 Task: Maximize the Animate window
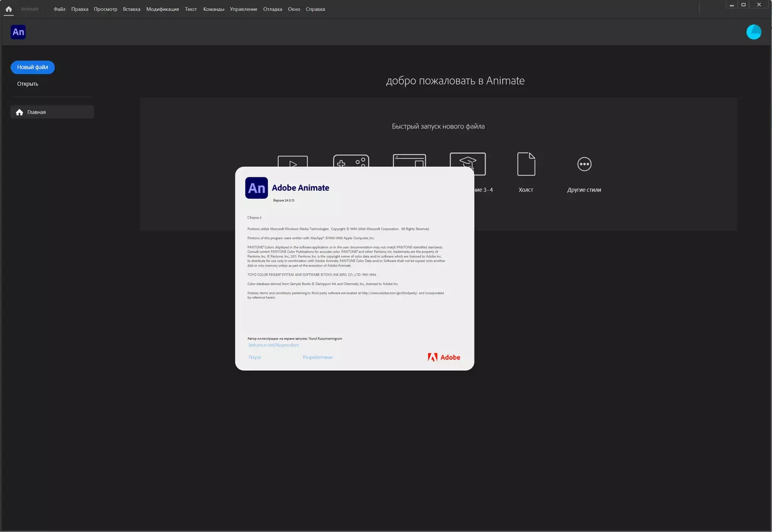click(x=744, y=5)
